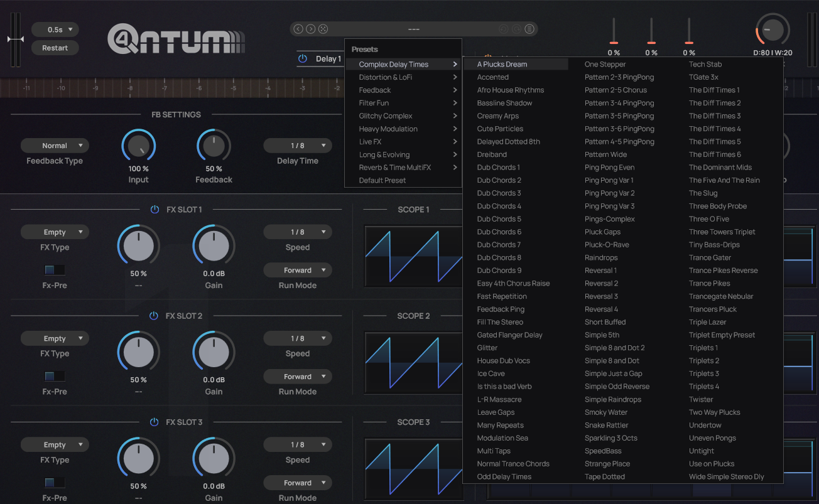This screenshot has width=819, height=504.
Task: Pick the Ping Pong Even preset
Action: [609, 168]
